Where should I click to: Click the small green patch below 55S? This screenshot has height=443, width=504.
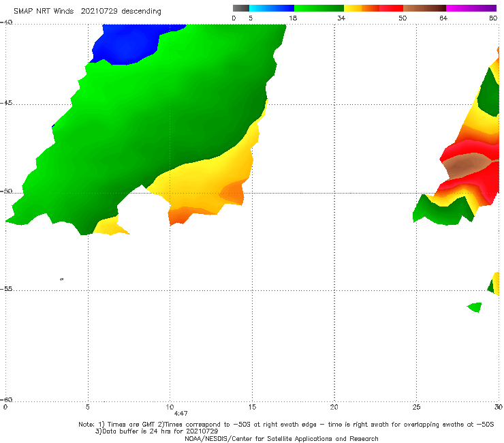click(475, 307)
